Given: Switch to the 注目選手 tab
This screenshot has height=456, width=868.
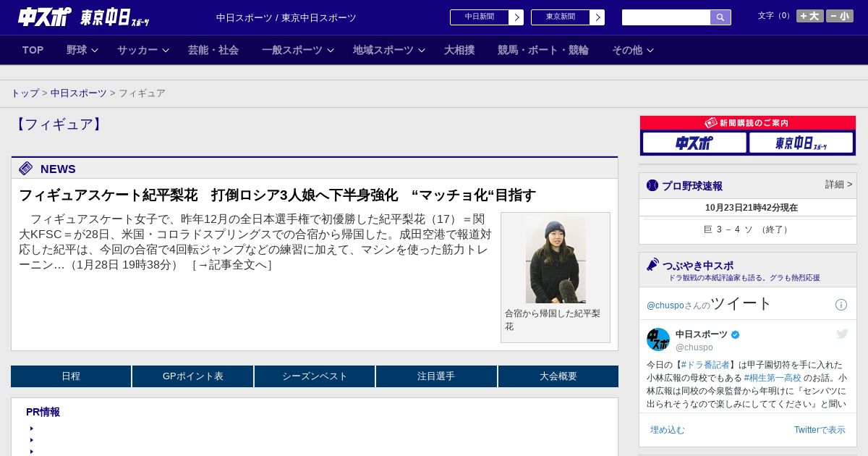Looking at the screenshot, I should tap(436, 376).
